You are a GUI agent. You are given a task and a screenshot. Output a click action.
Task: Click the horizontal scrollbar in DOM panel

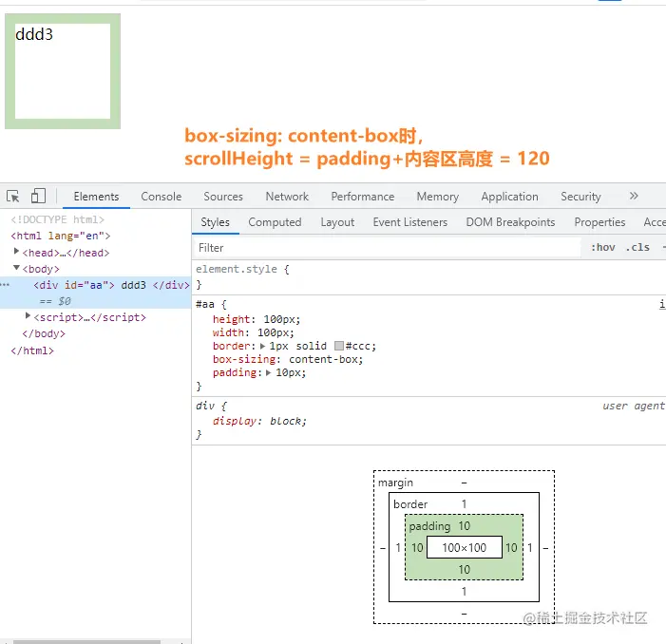[86, 641]
